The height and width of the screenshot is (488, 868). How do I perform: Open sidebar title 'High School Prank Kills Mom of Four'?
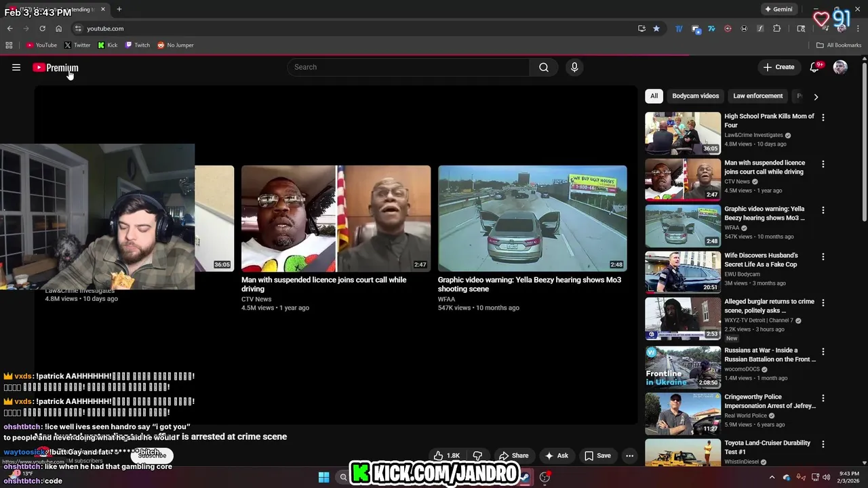tap(769, 121)
